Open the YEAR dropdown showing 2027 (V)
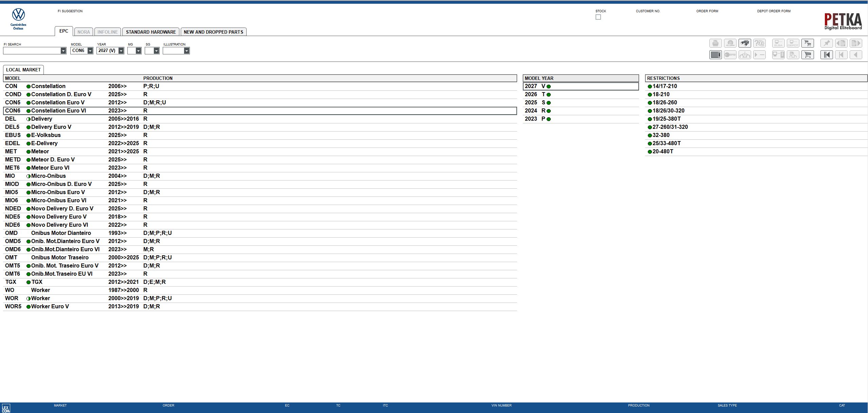This screenshot has height=413, width=868. 121,51
